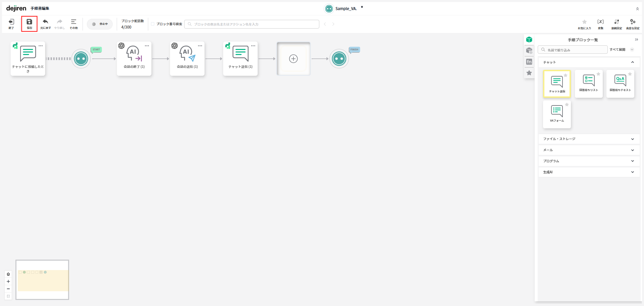Select the 回答待ちテキスト Q&A block
The image size is (644, 306).
tap(620, 83)
